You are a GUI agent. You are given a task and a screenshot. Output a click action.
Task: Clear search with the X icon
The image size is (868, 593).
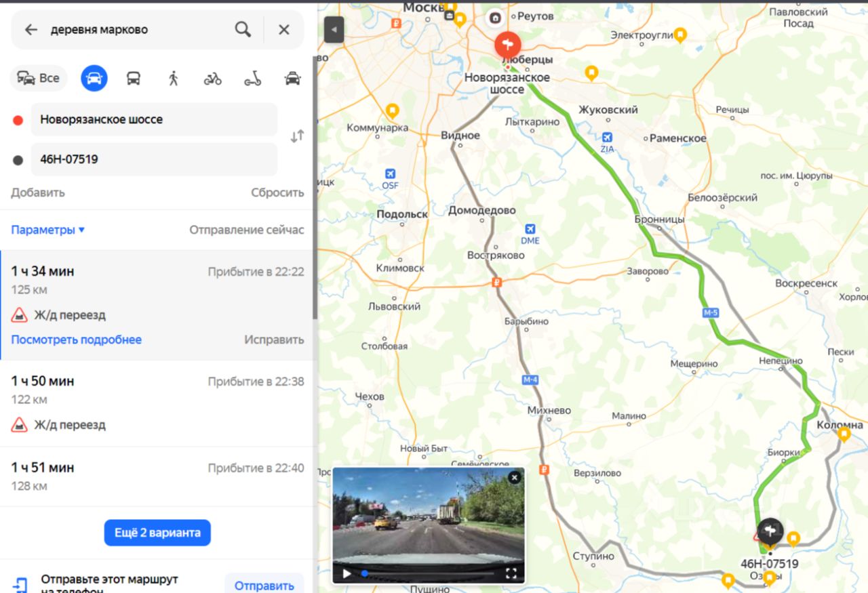pos(284,29)
